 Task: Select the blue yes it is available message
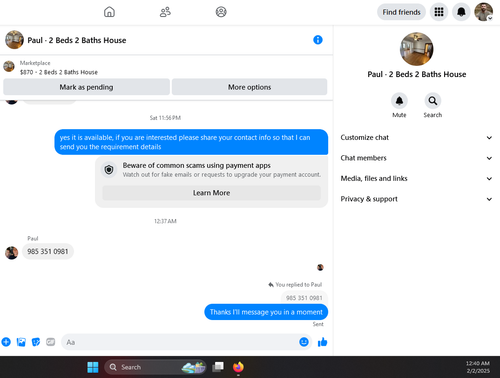(191, 142)
